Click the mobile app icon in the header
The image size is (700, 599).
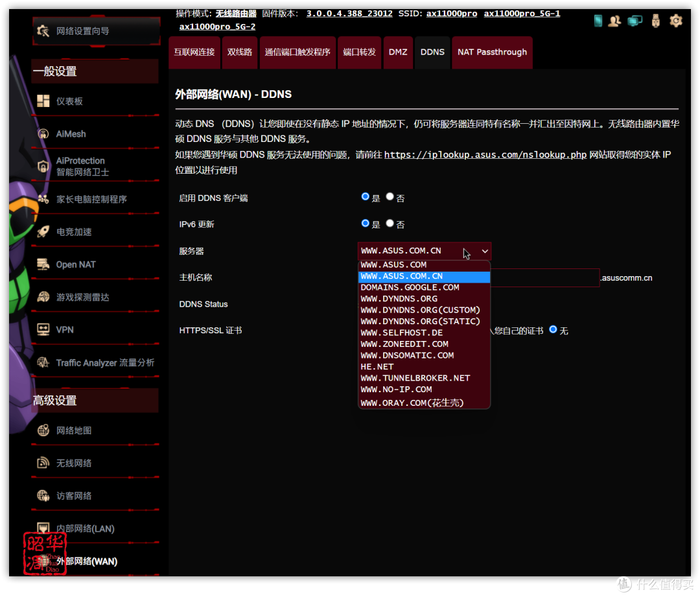point(598,21)
